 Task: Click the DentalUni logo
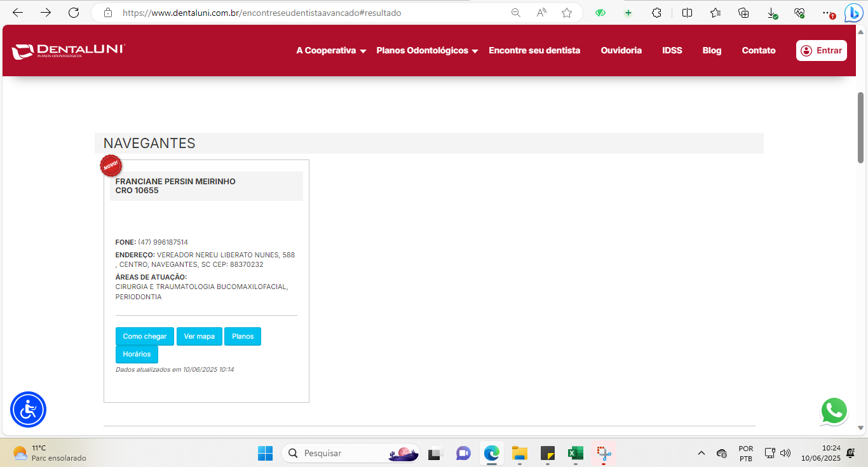[x=69, y=51]
